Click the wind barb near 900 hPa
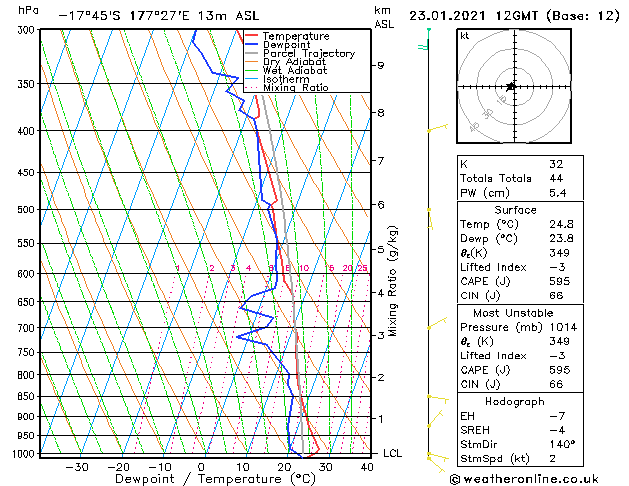The height and width of the screenshot is (486, 629). [435, 418]
